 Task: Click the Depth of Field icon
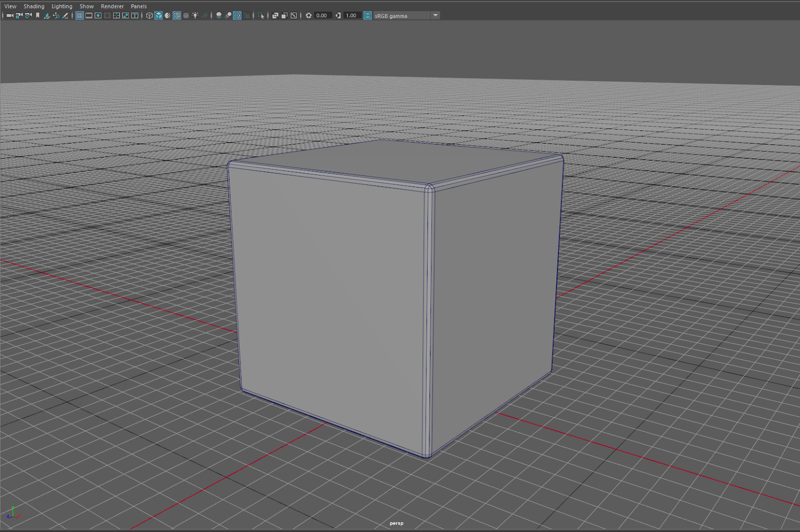coord(246,15)
